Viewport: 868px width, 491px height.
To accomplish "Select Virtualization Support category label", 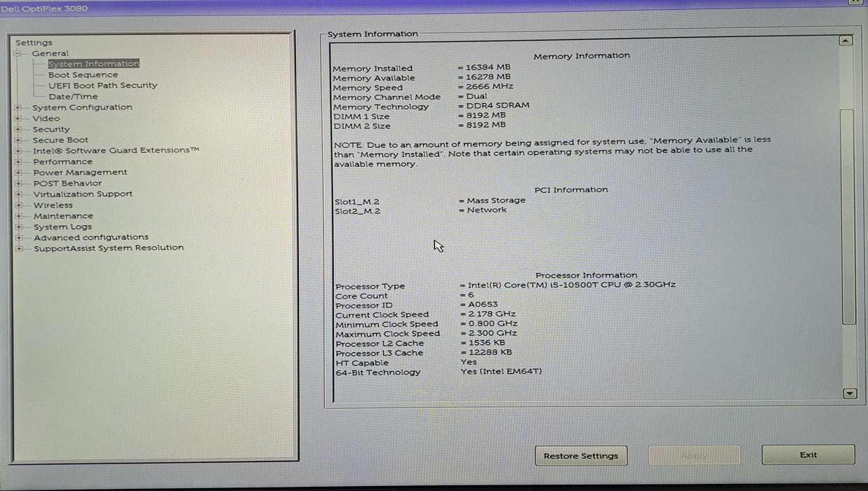I will point(83,194).
